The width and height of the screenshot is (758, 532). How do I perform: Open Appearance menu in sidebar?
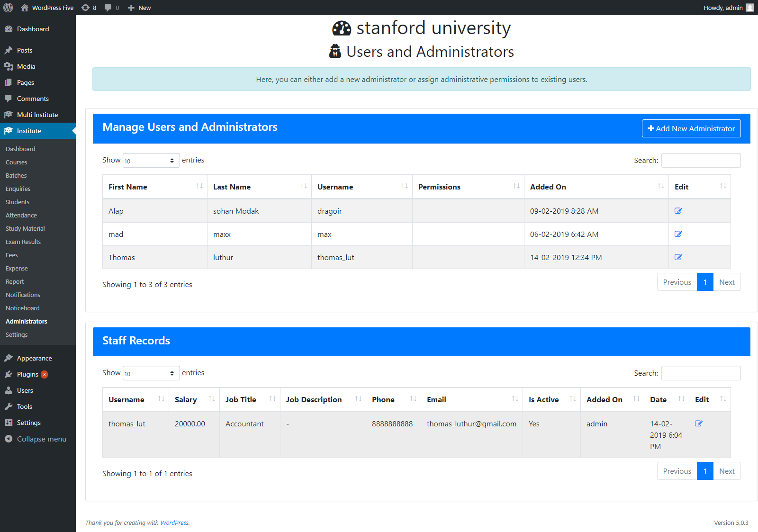38,358
